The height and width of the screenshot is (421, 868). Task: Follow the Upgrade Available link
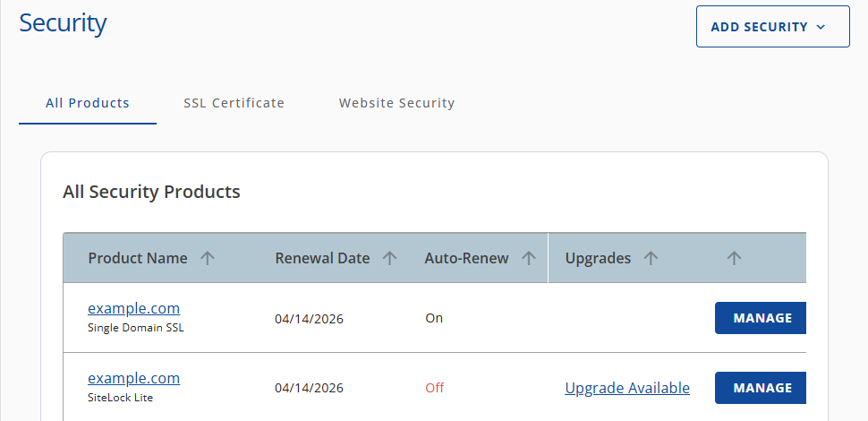tap(627, 388)
